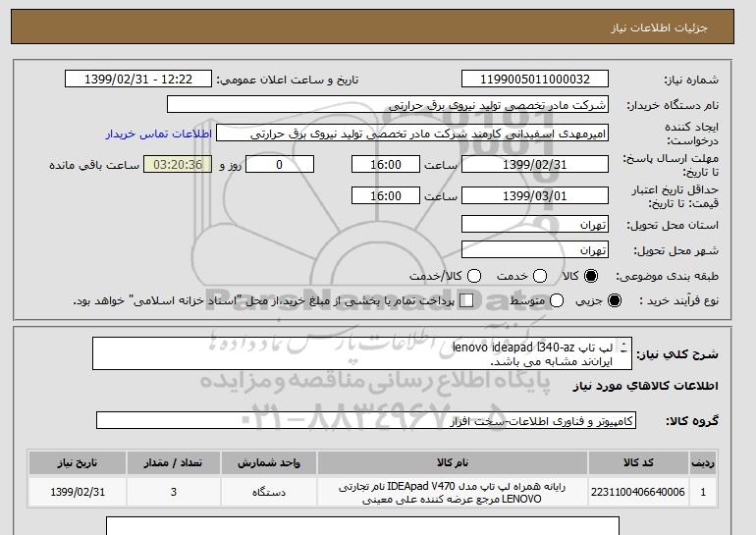Click the ردیف column header

coord(703,462)
